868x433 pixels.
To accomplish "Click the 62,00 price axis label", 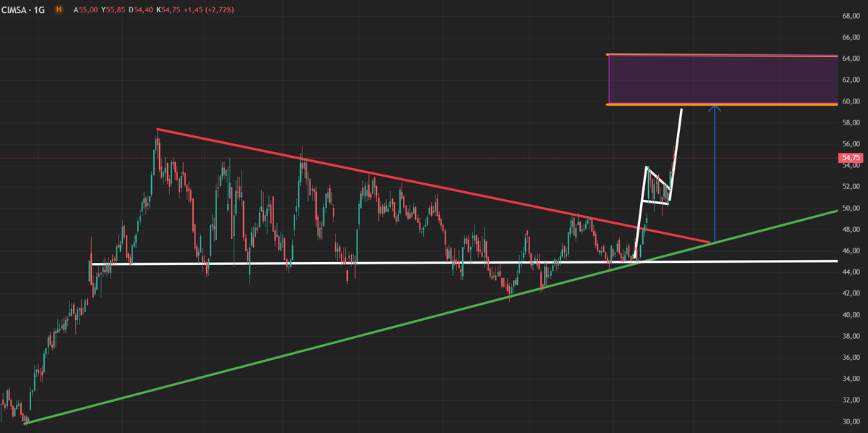I will pyautogui.click(x=850, y=80).
